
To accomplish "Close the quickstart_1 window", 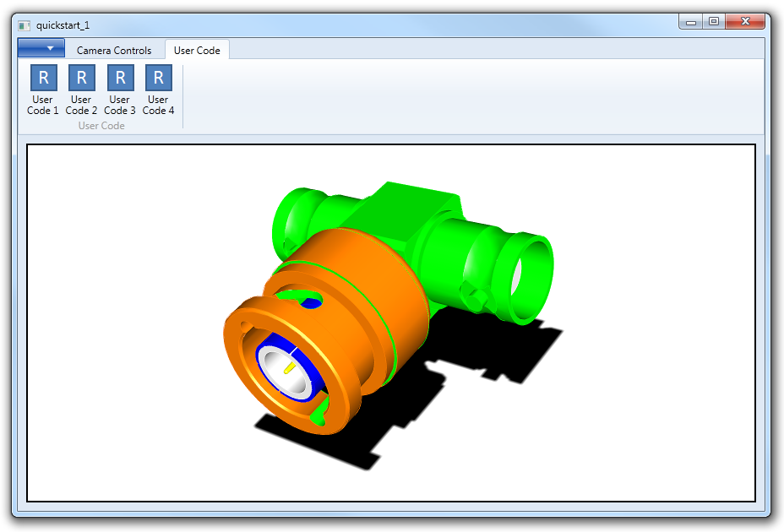I will (x=745, y=22).
